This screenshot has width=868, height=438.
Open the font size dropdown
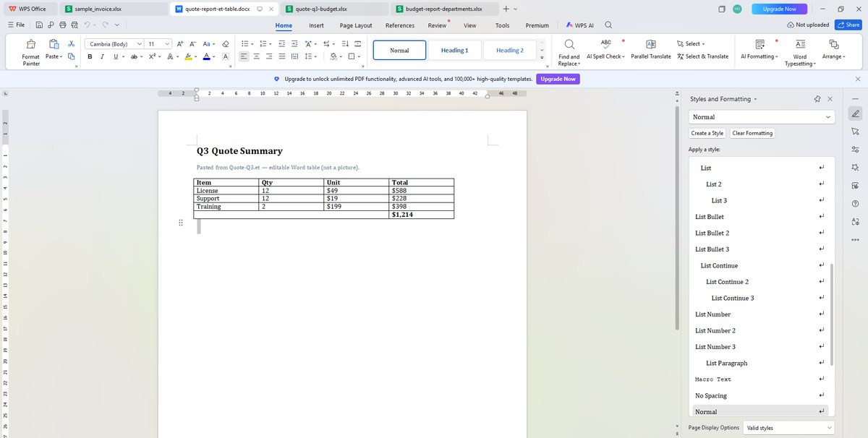(x=167, y=43)
